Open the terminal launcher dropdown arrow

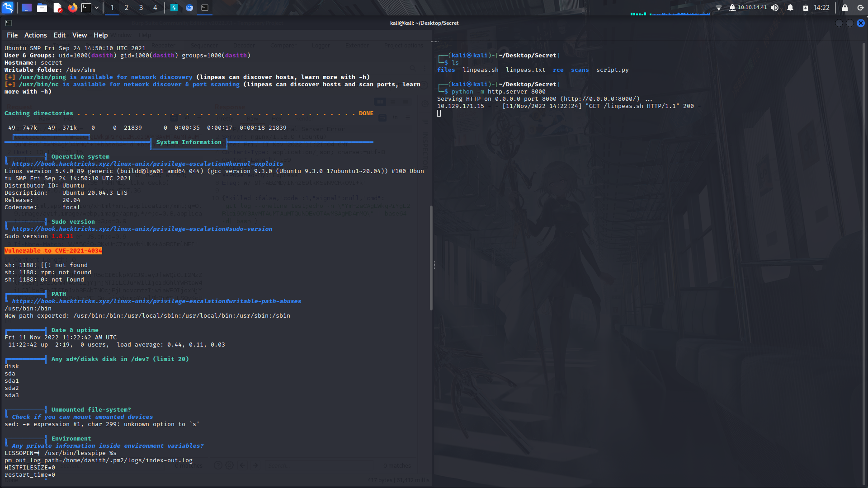96,8
